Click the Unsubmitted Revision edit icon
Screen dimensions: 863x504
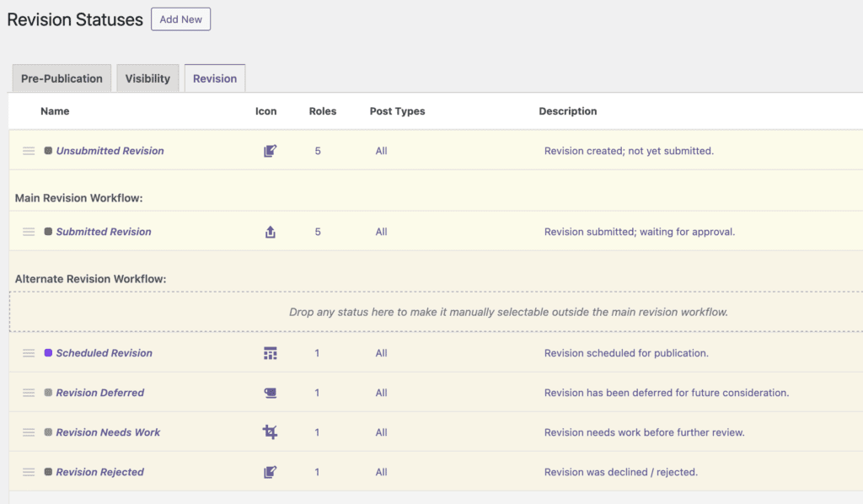270,151
